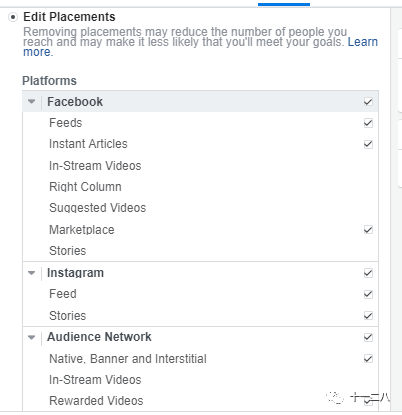This screenshot has width=402, height=415.
Task: Select the Right Column placement row
Action: 200,187
